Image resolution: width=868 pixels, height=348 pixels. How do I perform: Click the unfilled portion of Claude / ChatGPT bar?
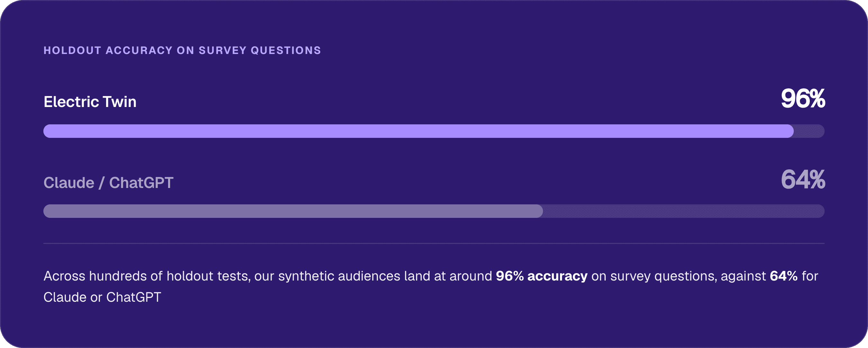684,211
